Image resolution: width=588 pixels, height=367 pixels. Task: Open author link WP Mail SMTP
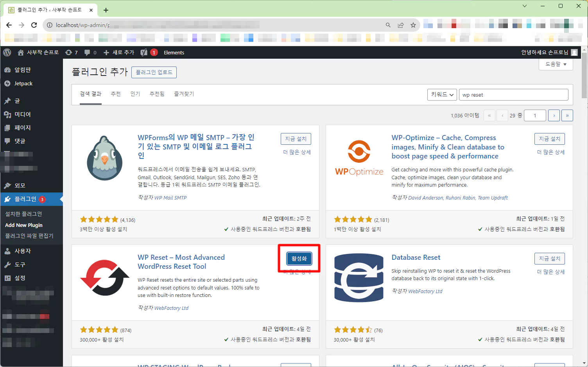(170, 198)
